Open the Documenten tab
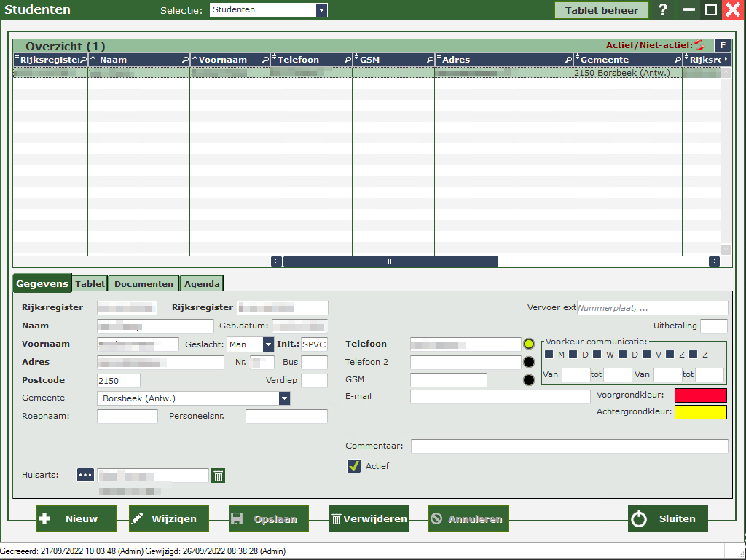This screenshot has width=746, height=560. [x=144, y=284]
